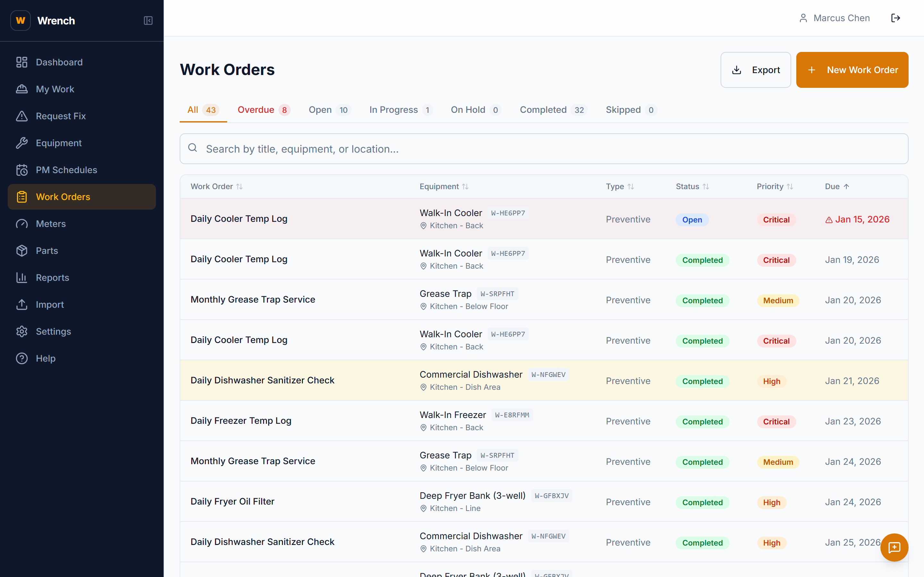Collapse the sidebar with the panel toggle

tap(149, 21)
